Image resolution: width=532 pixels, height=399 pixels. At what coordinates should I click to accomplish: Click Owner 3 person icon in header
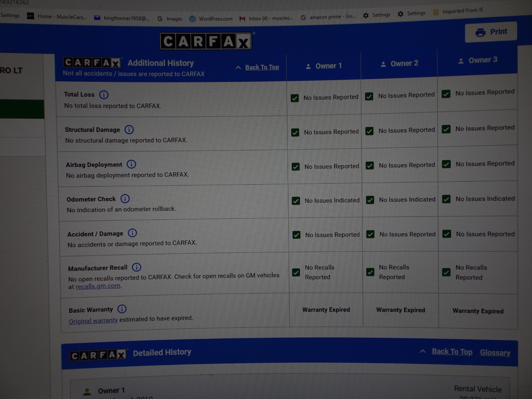coord(461,61)
